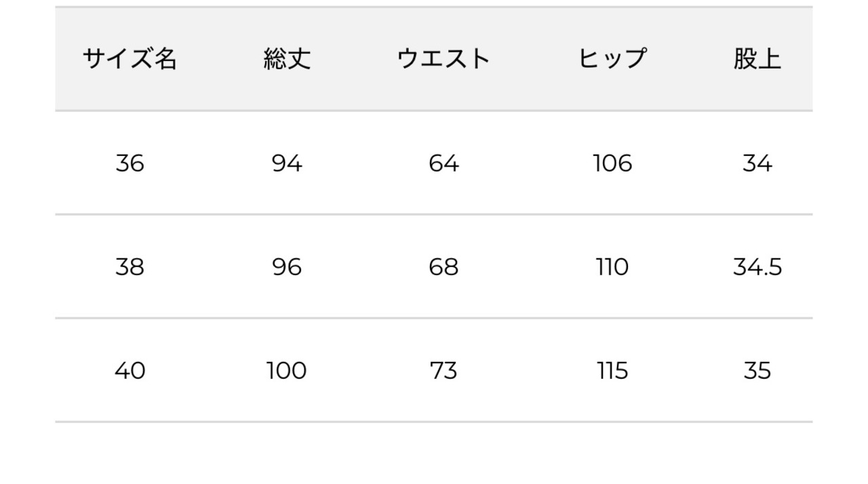
Task: Click the waist value 64
Action: pyautogui.click(x=443, y=163)
